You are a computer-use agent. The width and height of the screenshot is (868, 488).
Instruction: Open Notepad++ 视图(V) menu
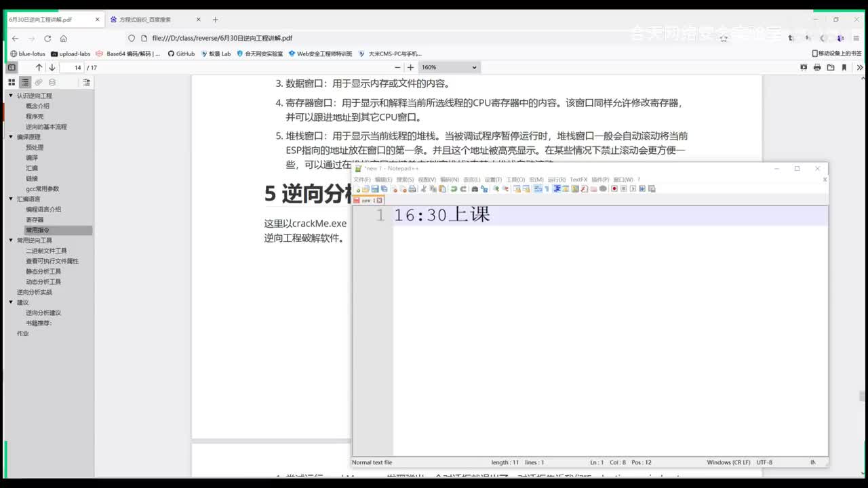pos(427,180)
